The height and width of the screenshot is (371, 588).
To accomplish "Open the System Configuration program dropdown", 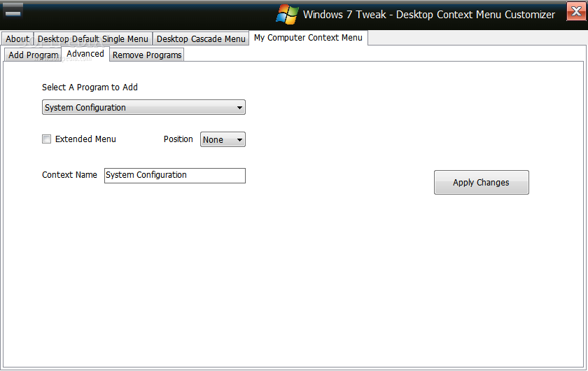I will click(x=143, y=107).
